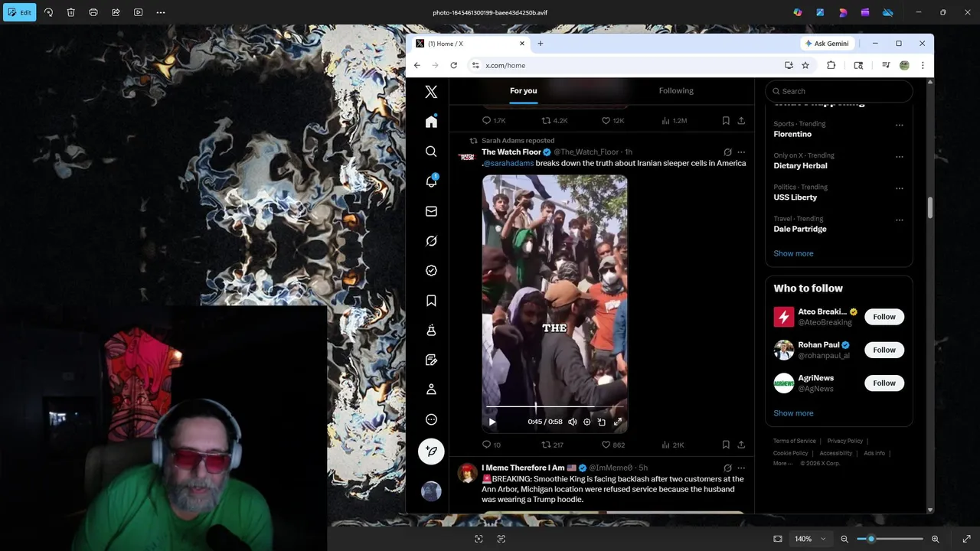The image size is (980, 551).
Task: Follow Rohan Paul
Action: 884,350
